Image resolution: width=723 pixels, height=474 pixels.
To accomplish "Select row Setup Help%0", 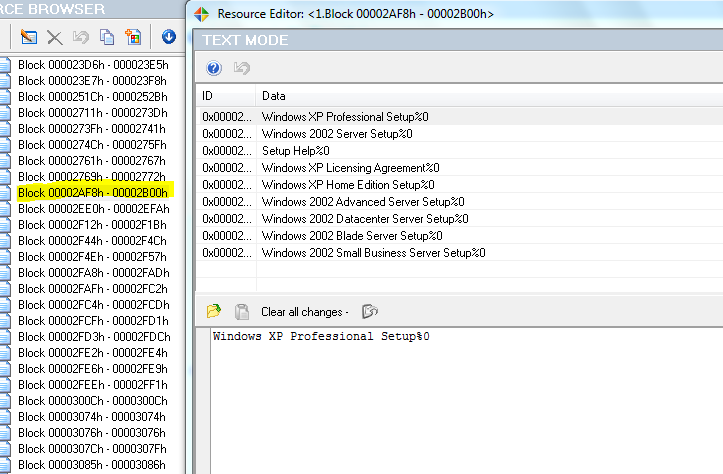I will pos(460,151).
